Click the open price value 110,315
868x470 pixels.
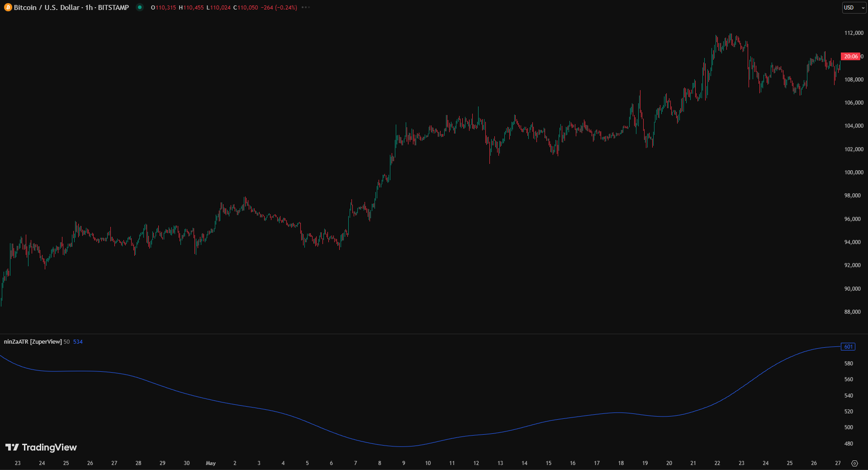click(166, 8)
